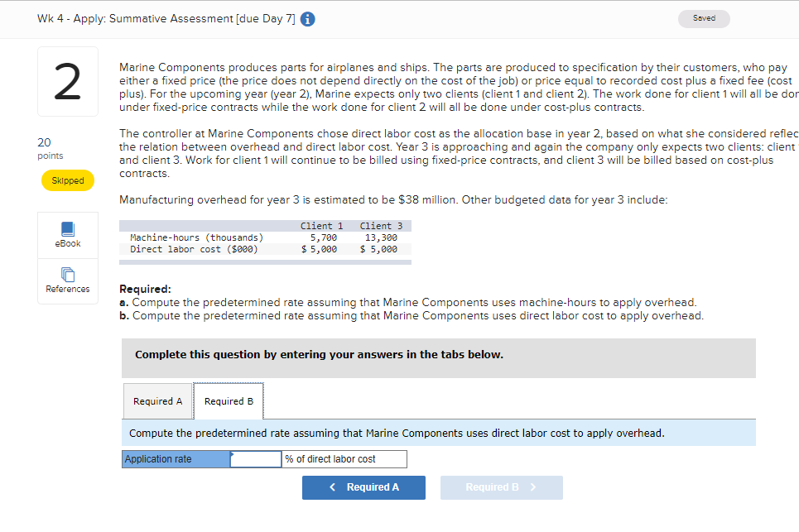Click the 'Direct labor cost ($000)' row label
799x532 pixels.
tap(194, 249)
